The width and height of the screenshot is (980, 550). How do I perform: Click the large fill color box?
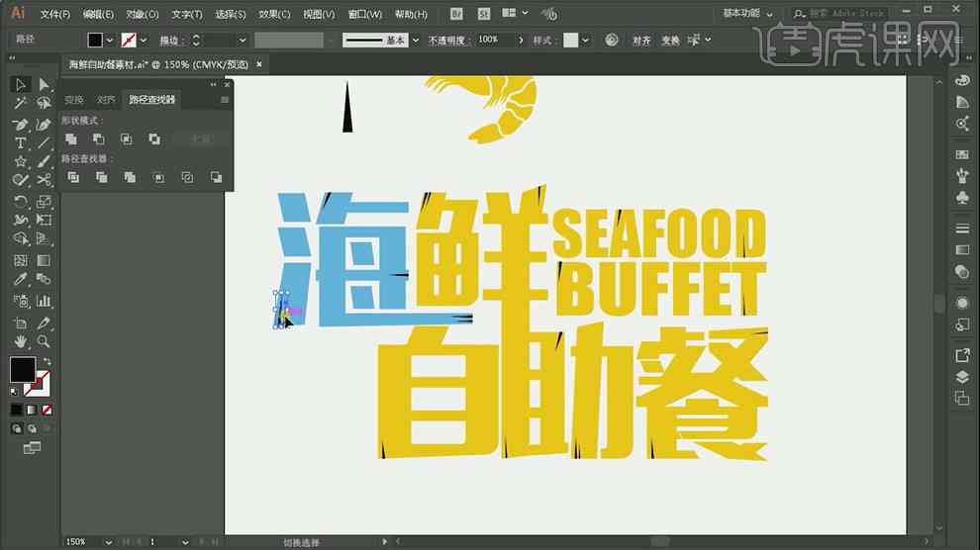click(x=23, y=370)
